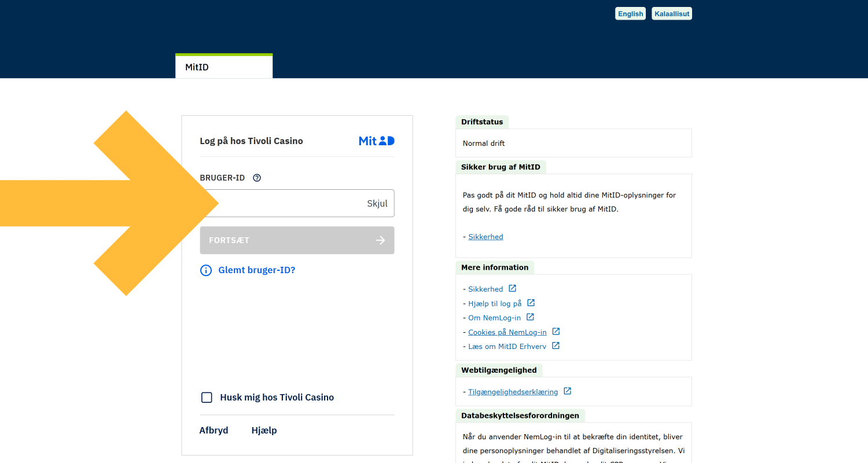868x463 pixels.
Task: Click the Normal drift status text
Action: tap(484, 143)
